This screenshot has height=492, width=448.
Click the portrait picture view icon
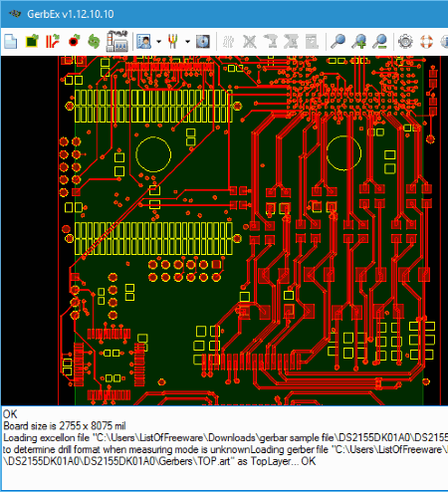tap(144, 42)
